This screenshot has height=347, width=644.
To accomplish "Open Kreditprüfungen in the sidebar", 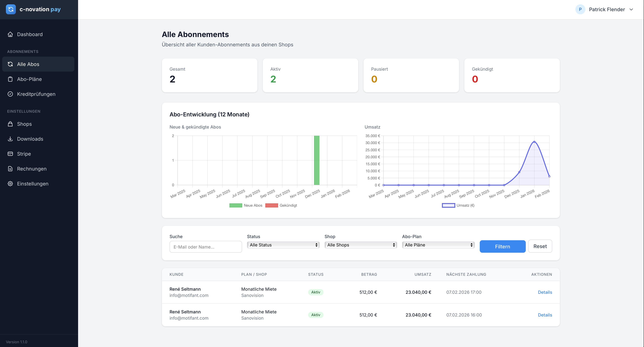I will pyautogui.click(x=38, y=94).
